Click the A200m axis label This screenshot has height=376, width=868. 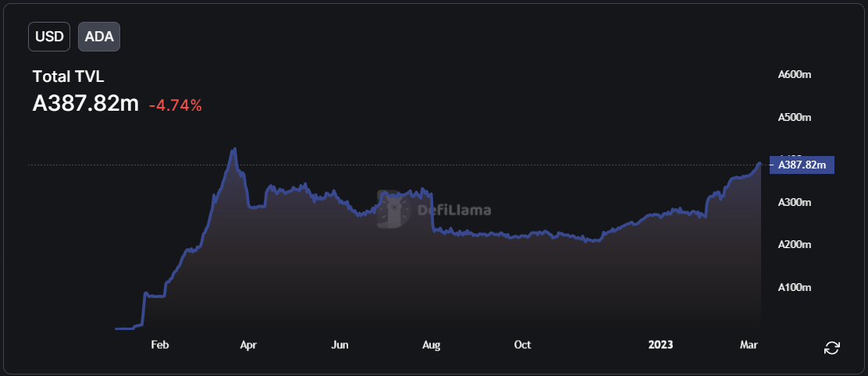click(x=795, y=244)
